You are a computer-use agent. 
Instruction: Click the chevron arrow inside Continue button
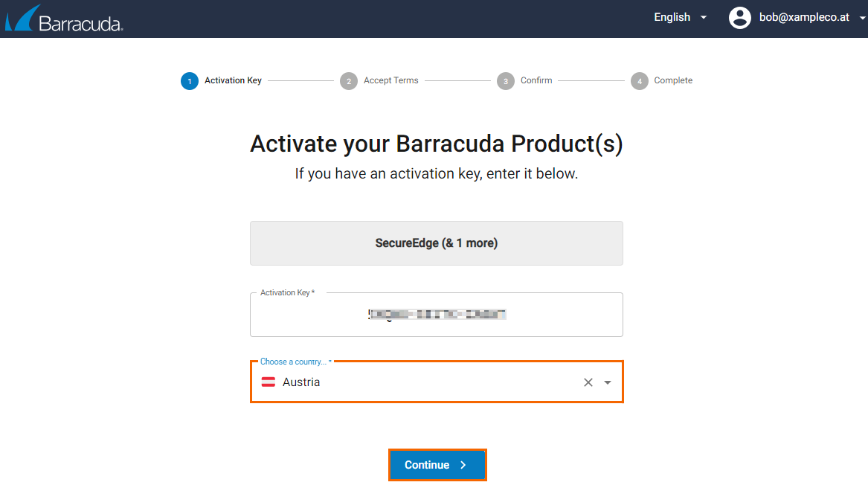pos(463,465)
